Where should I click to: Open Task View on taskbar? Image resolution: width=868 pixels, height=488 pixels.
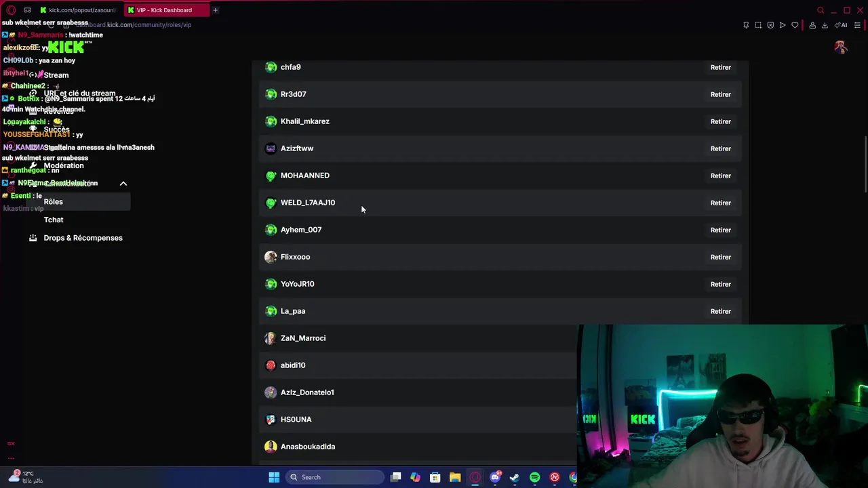coord(396,477)
